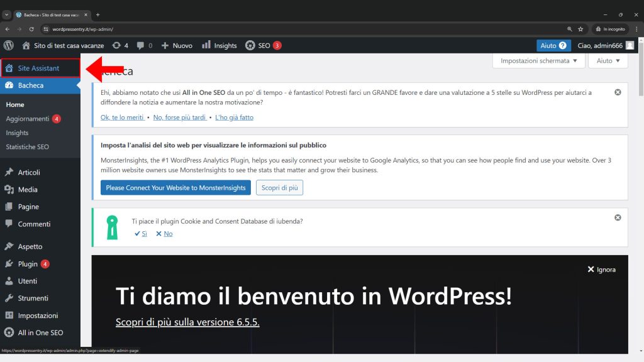The height and width of the screenshot is (362, 644).
Task: Open the admin666 avatar icon
Action: click(x=630, y=45)
